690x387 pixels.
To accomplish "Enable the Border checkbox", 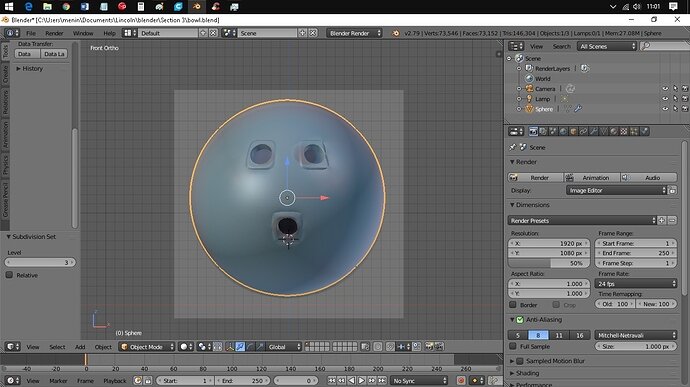I will (x=513, y=305).
